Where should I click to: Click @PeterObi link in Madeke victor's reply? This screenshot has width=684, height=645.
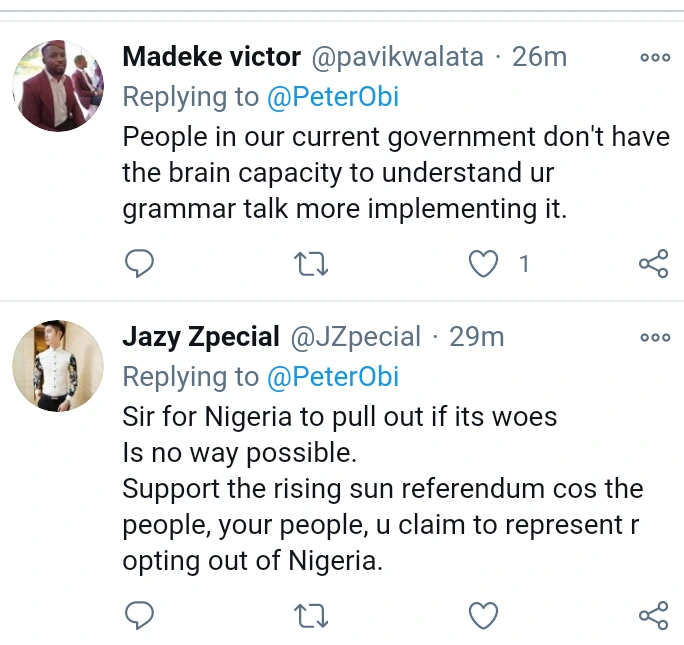(x=332, y=97)
